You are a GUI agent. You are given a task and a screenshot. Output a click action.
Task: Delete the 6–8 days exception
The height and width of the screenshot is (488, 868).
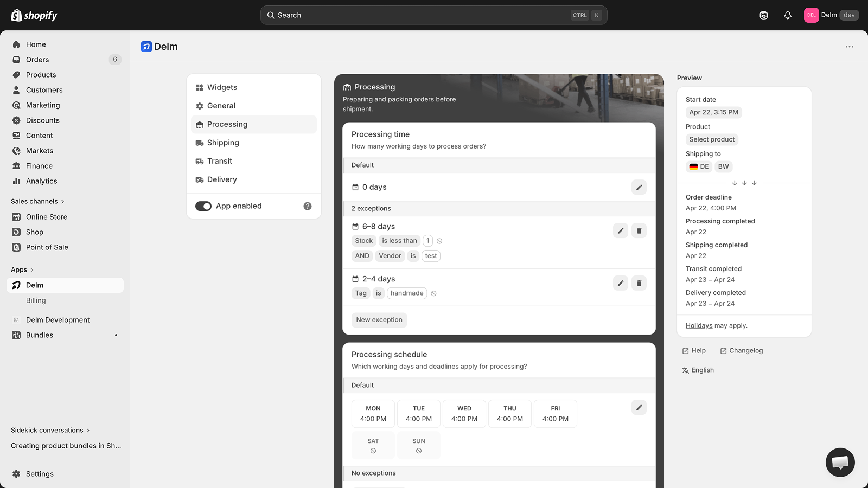pyautogui.click(x=639, y=231)
